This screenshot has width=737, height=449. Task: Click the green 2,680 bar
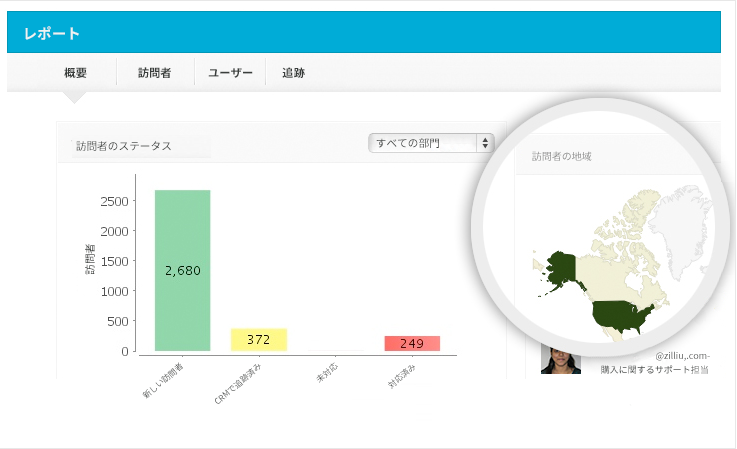(x=182, y=270)
